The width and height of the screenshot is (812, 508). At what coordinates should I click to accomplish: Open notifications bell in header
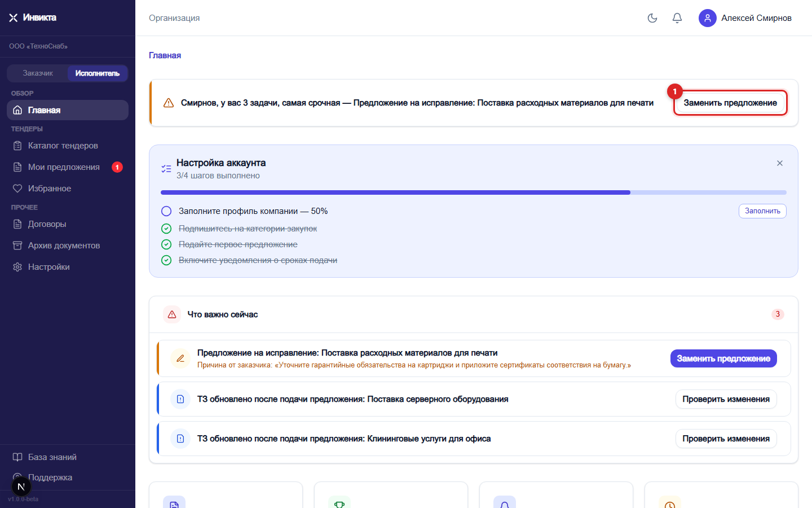tap(677, 18)
